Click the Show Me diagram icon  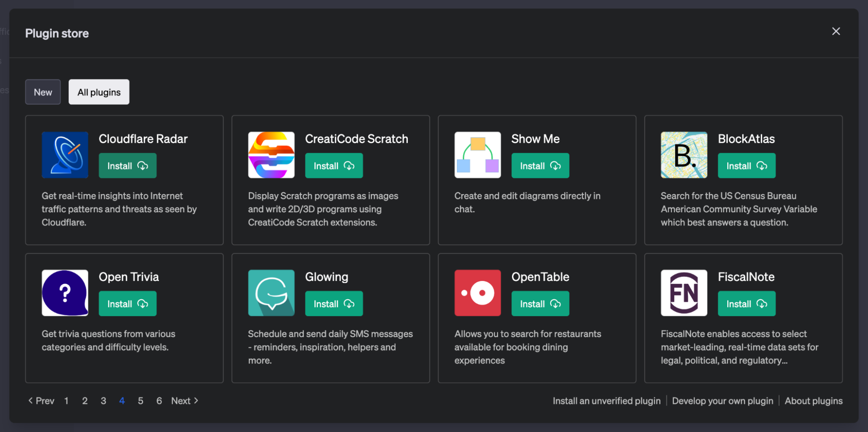click(x=478, y=155)
